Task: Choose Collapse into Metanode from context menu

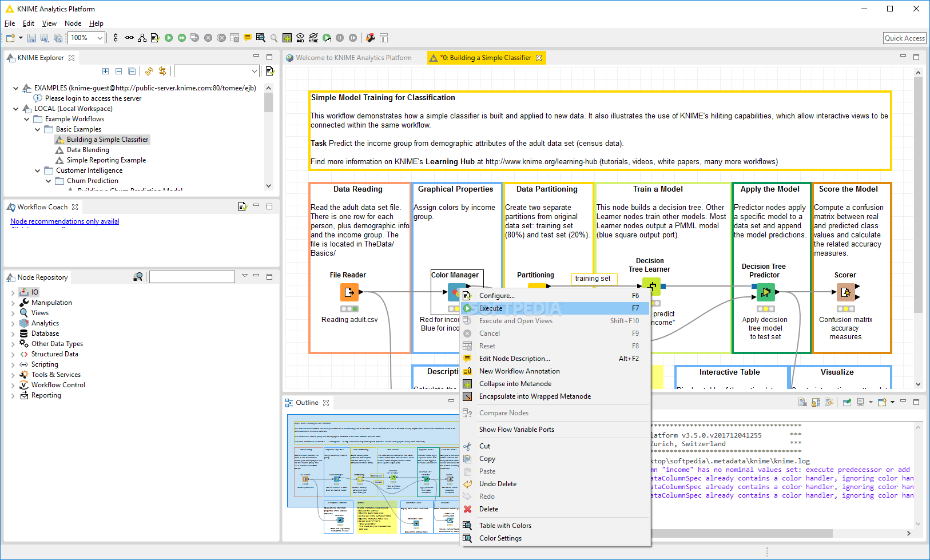Action: pyautogui.click(x=555, y=384)
